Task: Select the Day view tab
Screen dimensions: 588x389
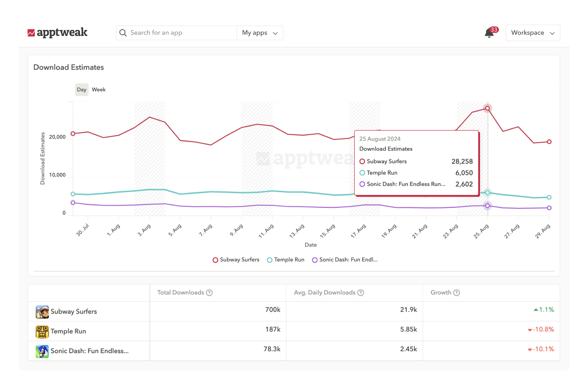Action: [x=81, y=89]
